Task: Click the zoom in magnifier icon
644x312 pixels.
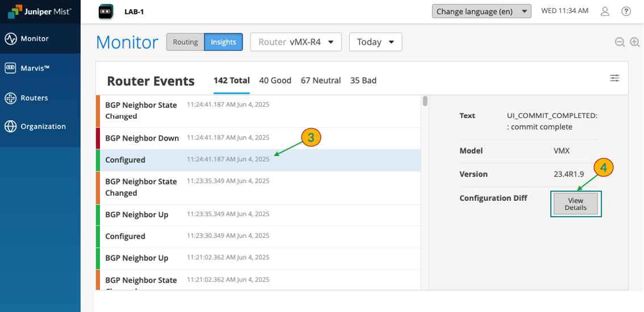Action: [634, 42]
